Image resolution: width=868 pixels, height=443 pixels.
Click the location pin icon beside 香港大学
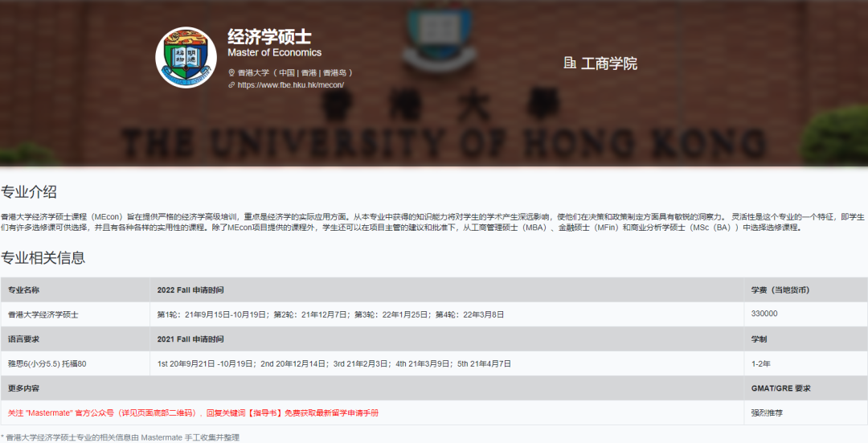pyautogui.click(x=231, y=72)
